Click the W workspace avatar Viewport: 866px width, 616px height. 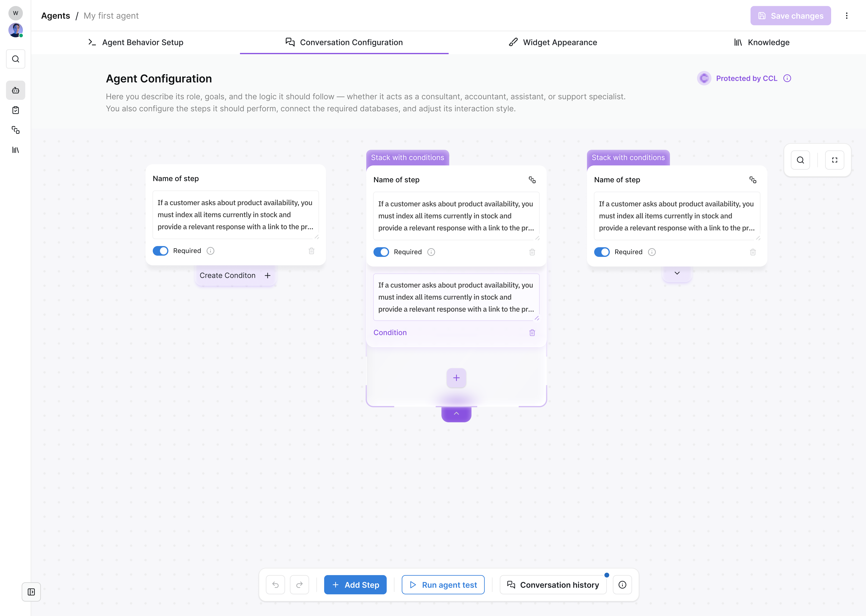16,13
